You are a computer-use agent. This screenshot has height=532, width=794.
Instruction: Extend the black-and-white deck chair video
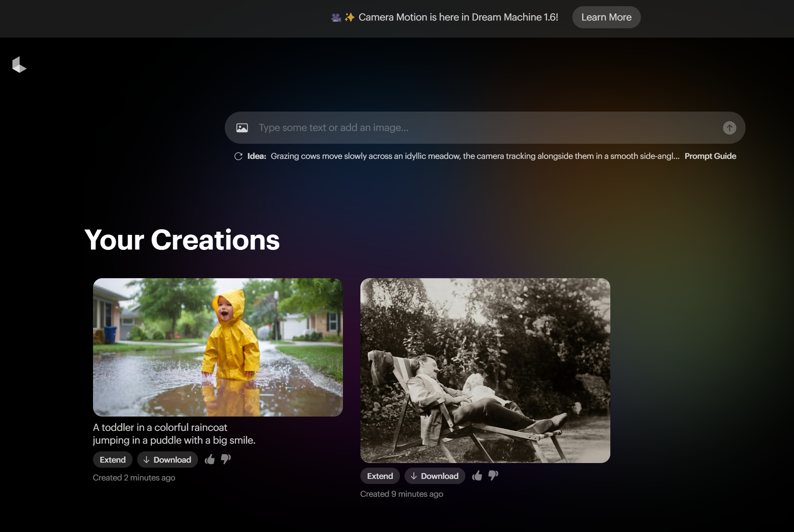(x=380, y=476)
